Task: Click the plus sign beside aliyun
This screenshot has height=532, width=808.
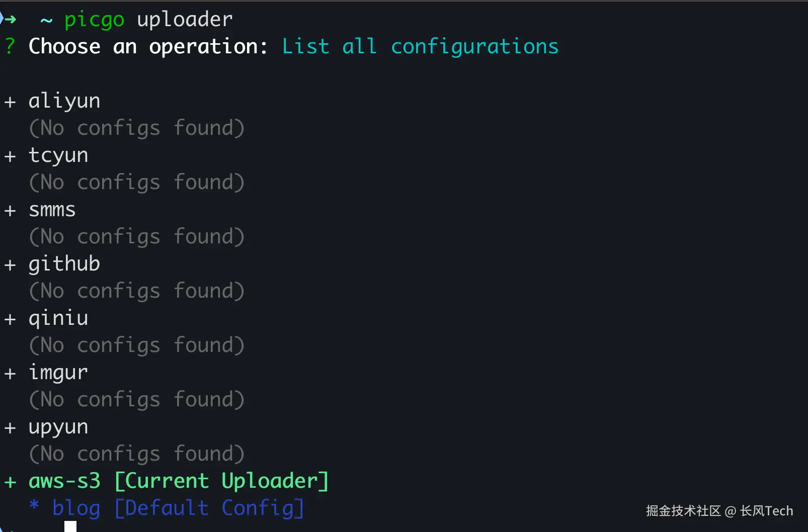Action: [10, 102]
